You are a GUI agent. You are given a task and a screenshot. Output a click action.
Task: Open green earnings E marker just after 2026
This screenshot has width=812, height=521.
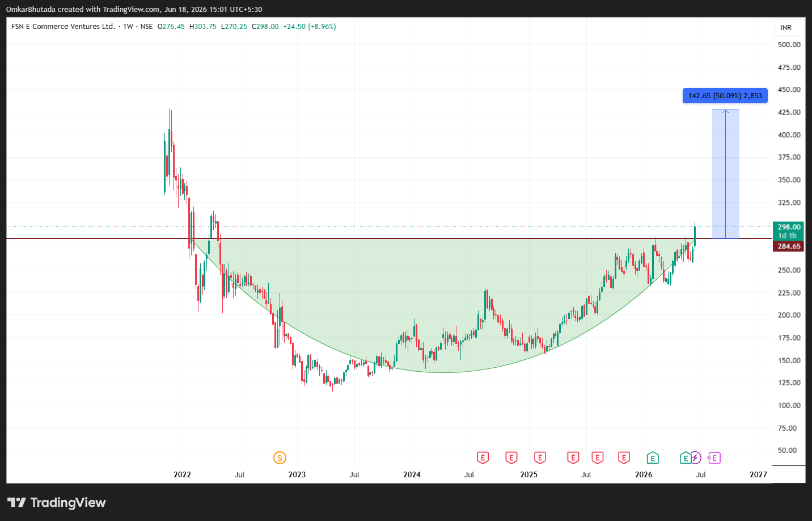(x=653, y=457)
